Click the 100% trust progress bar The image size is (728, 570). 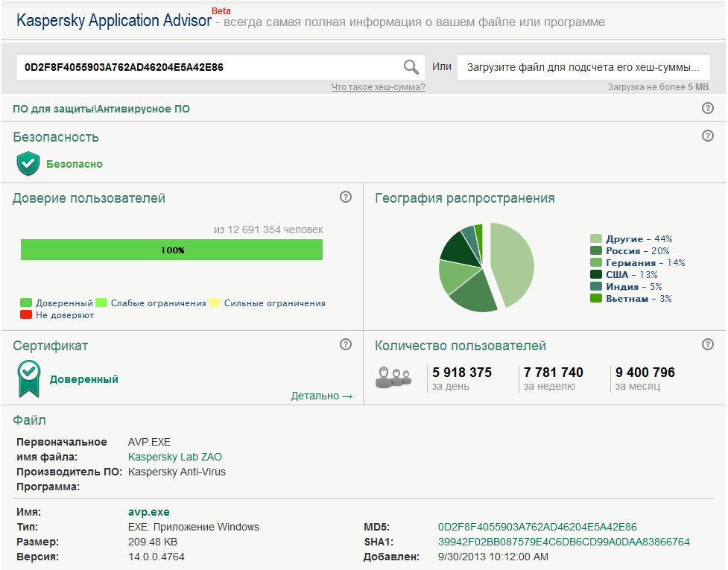(x=172, y=250)
